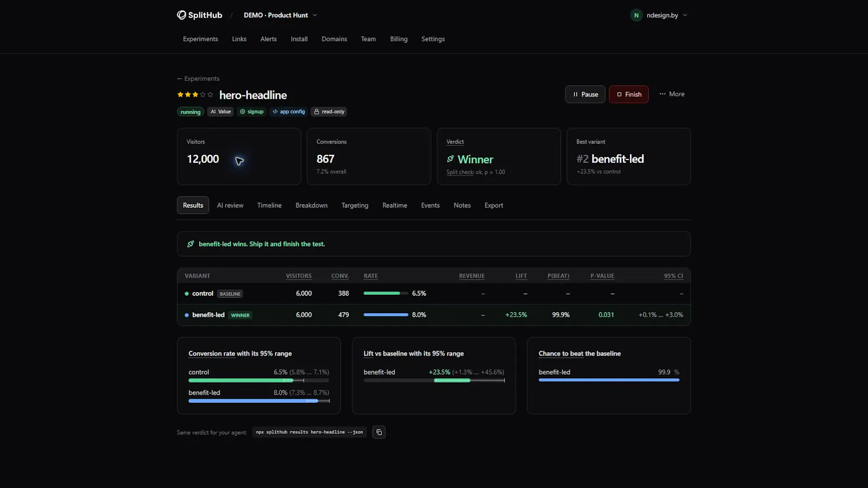Open the Alerts page
The image size is (868, 488).
269,39
